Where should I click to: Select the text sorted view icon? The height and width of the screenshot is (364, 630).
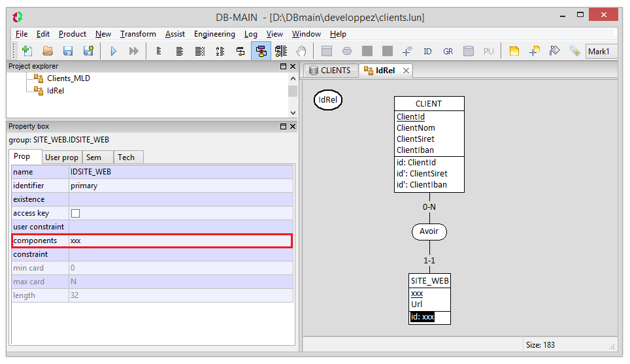220,51
